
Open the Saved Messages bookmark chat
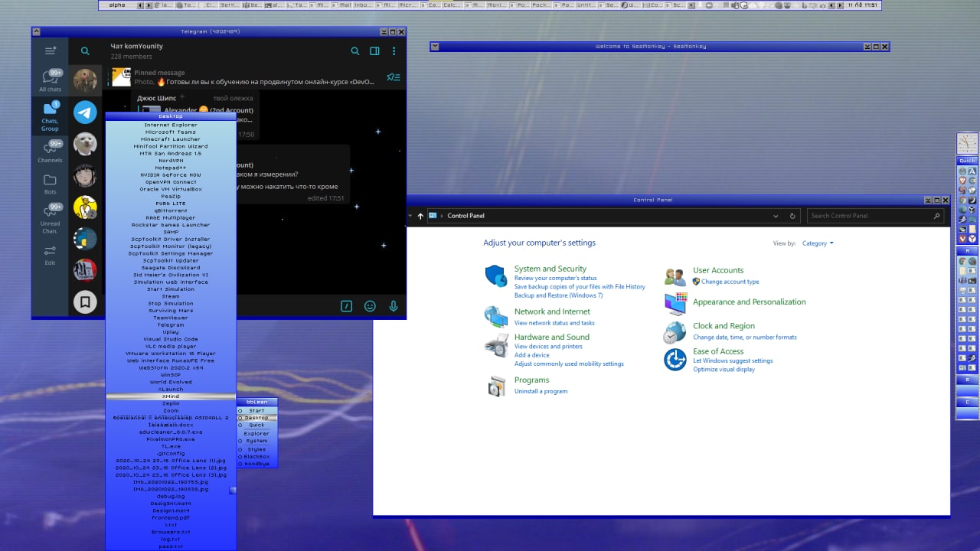point(85,302)
